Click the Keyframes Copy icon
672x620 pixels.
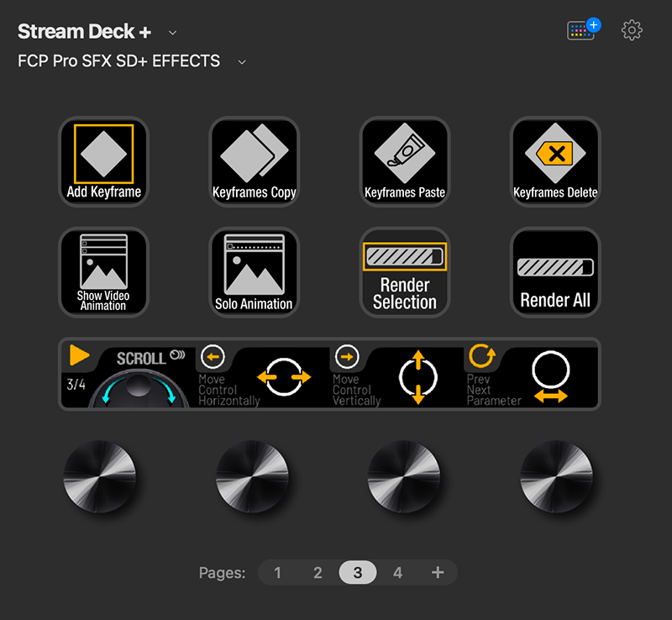tap(254, 161)
